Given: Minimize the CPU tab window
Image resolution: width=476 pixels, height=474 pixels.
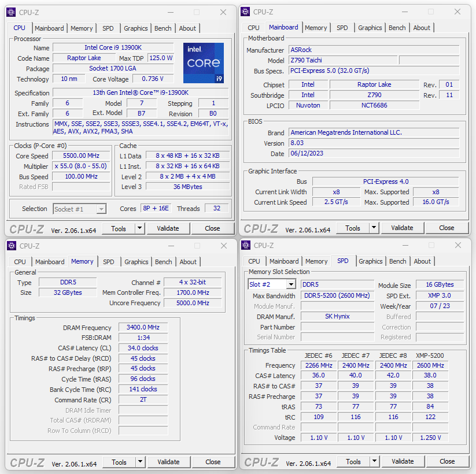Looking at the screenshot, I should point(171,13).
